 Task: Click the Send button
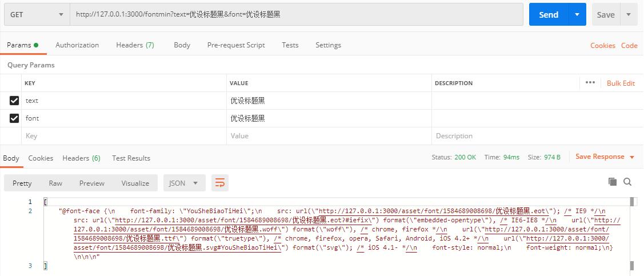click(x=548, y=15)
